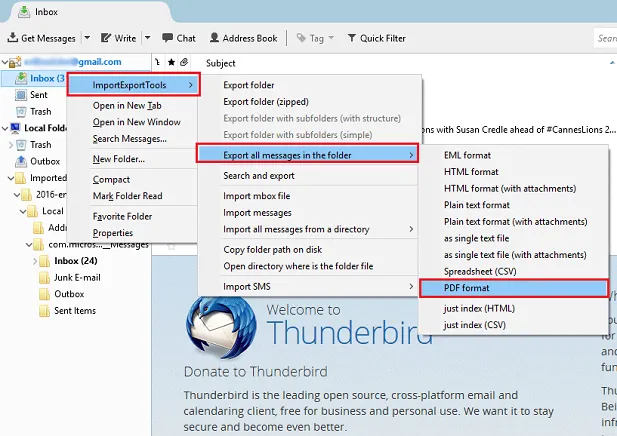Click the Tag toolbar button
The image size is (617, 436).
[x=315, y=38]
